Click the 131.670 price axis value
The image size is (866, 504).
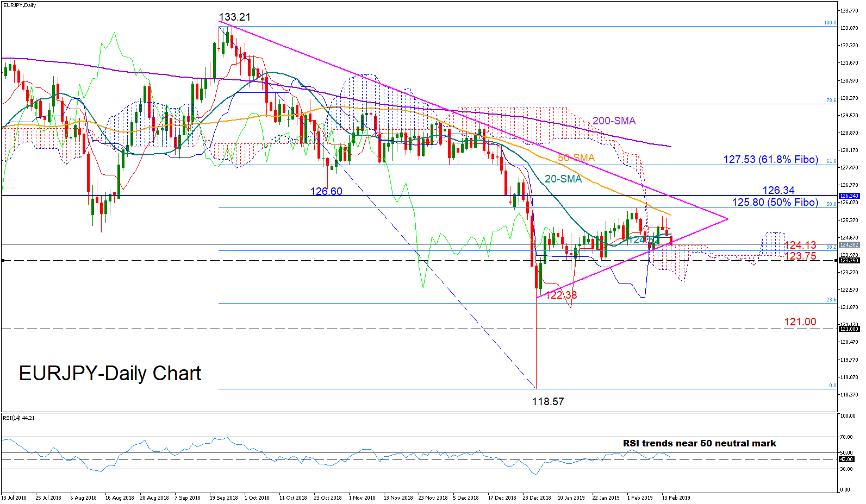pyautogui.click(x=849, y=63)
